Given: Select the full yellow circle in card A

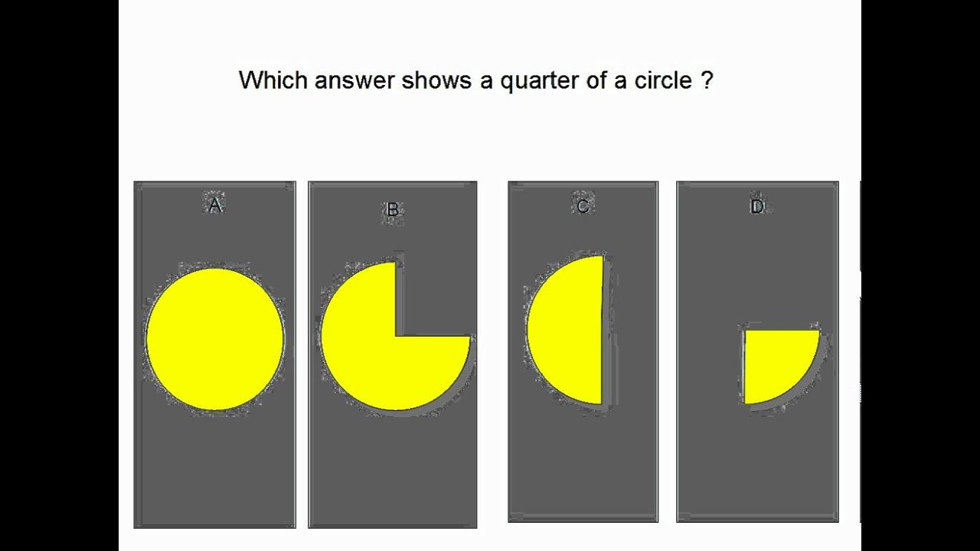Looking at the screenshot, I should point(215,339).
